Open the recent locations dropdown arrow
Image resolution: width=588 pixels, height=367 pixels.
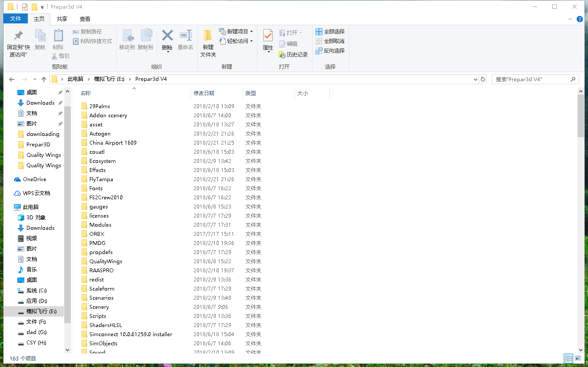click(x=35, y=79)
